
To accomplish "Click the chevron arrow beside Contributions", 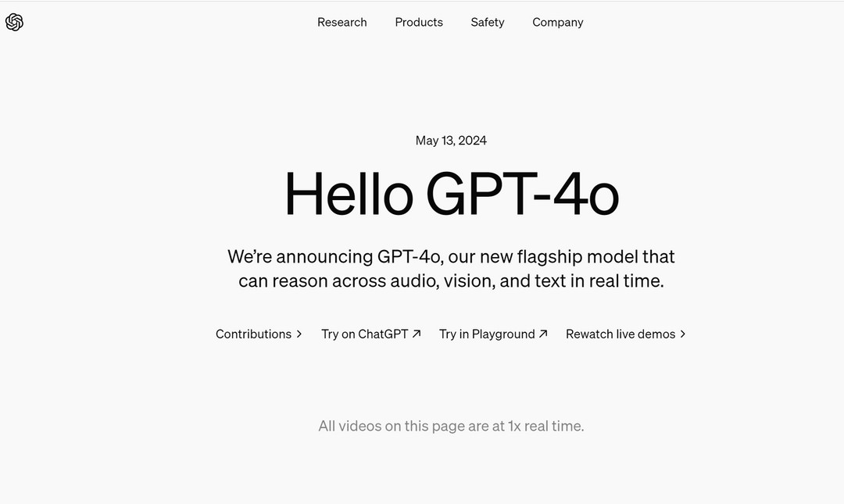I will click(x=299, y=334).
